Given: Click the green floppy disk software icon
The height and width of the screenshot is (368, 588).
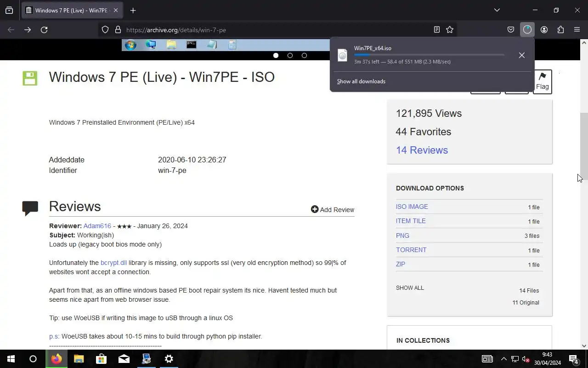Looking at the screenshot, I should [x=30, y=78].
